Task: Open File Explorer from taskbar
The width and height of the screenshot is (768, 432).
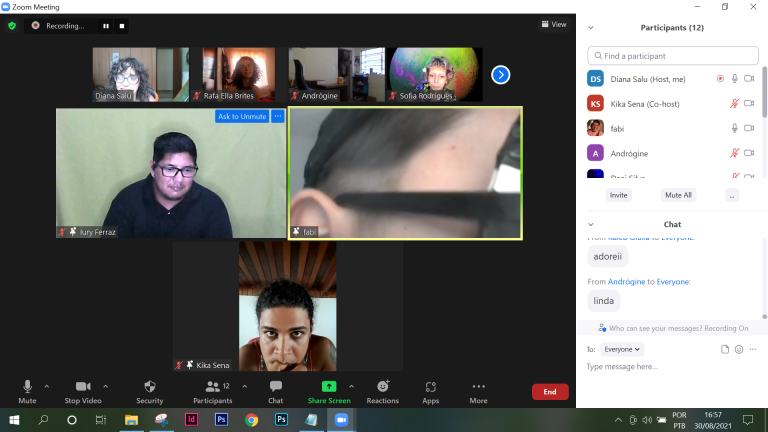Action: [131, 420]
